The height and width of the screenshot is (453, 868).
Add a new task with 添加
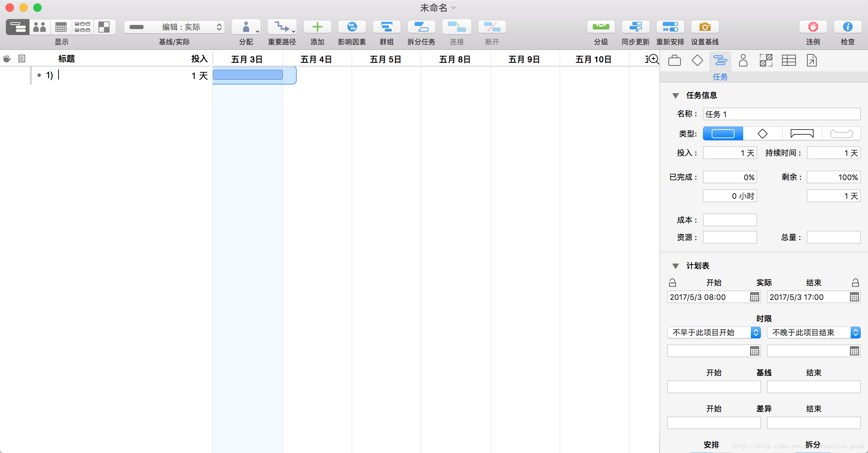(x=317, y=27)
